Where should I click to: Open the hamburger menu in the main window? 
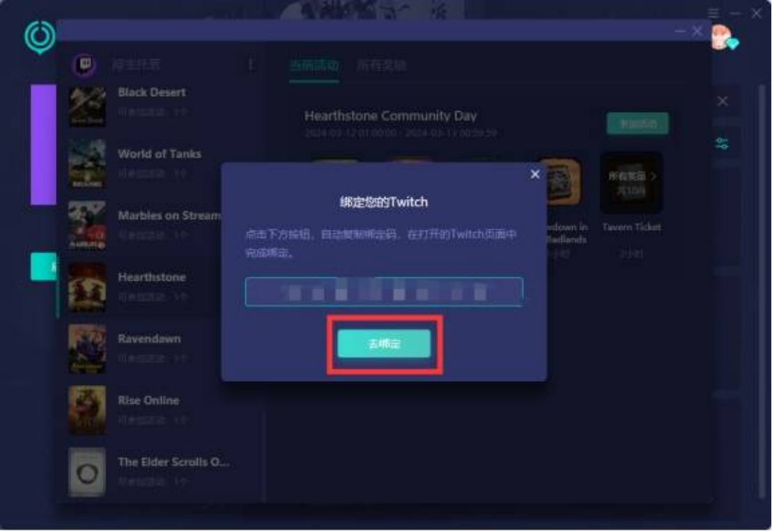(713, 13)
